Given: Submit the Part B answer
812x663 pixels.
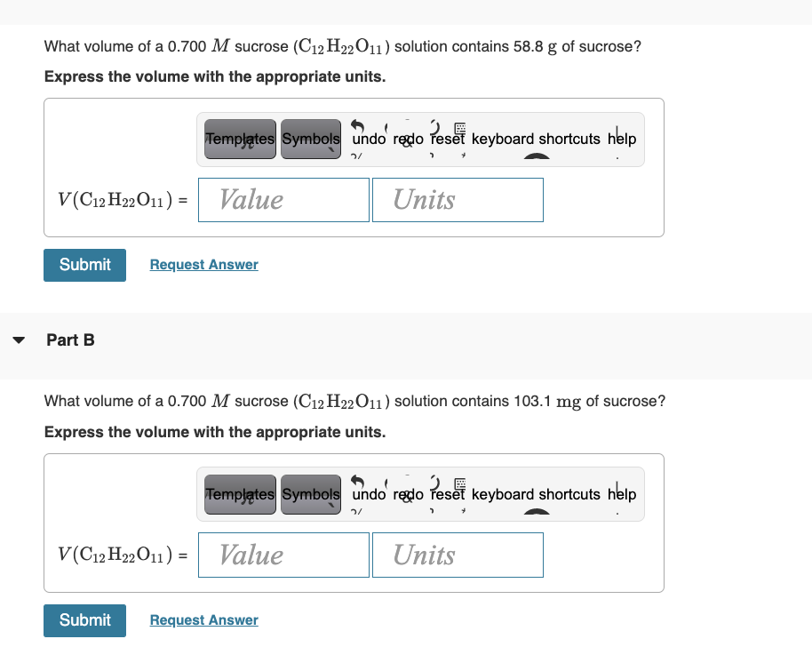Looking at the screenshot, I should click(84, 620).
